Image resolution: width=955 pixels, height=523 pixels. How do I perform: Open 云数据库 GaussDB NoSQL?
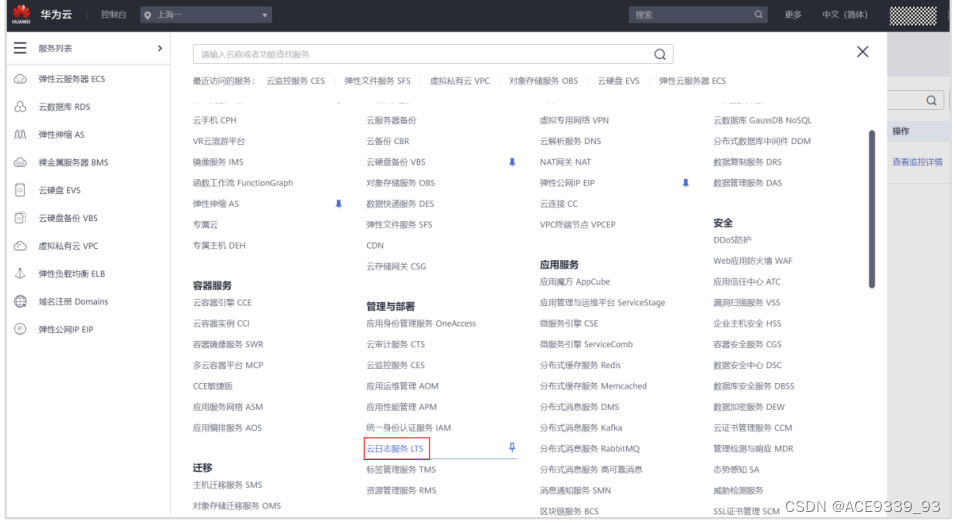763,121
